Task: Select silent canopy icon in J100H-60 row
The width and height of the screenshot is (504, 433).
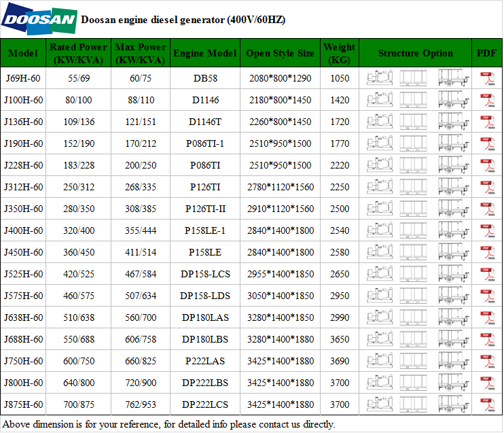Action: 414,100
